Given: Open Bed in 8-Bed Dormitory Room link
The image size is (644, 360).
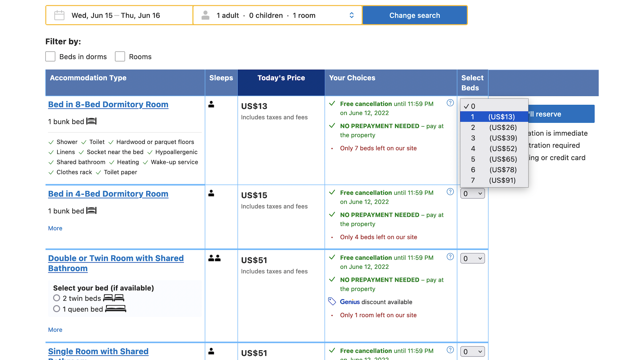Looking at the screenshot, I should (x=108, y=105).
